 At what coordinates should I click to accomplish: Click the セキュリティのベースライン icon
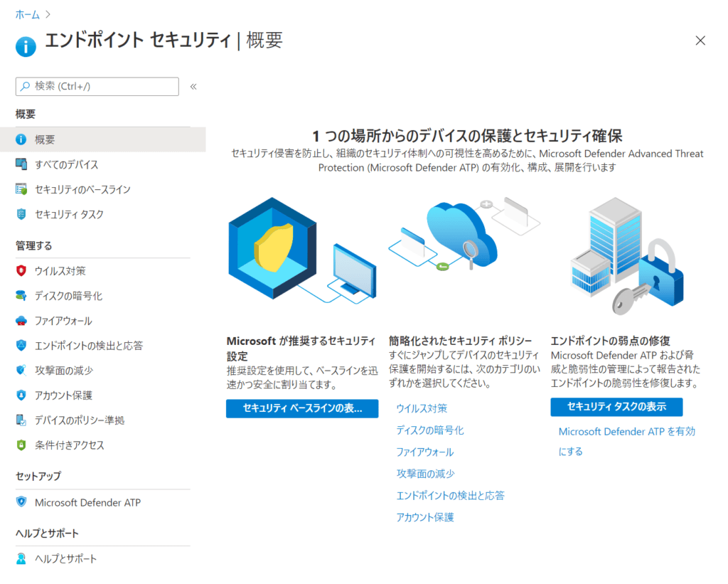(x=21, y=189)
